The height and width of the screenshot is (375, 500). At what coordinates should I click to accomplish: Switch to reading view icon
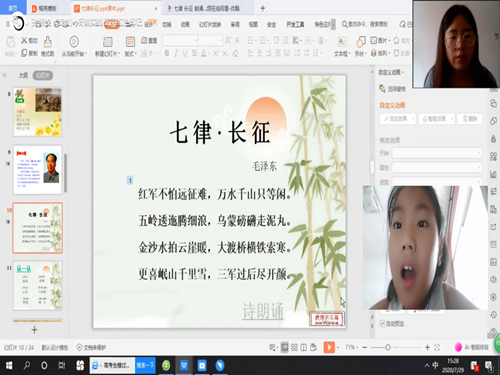tap(304, 348)
